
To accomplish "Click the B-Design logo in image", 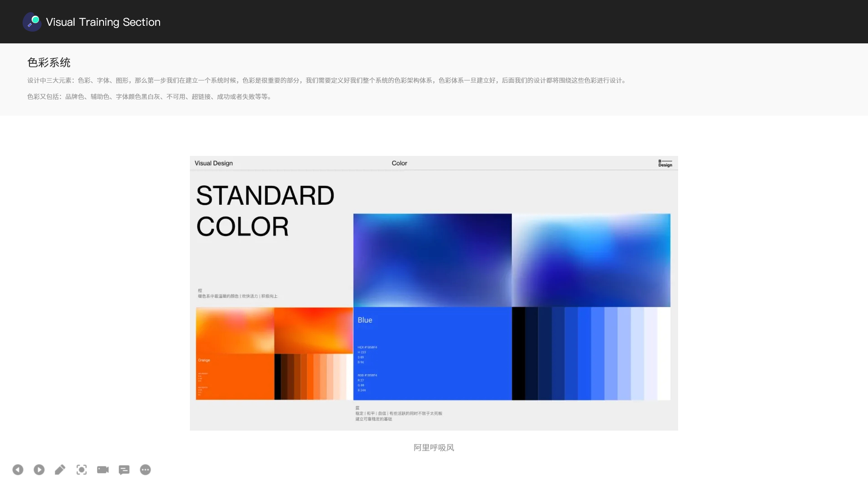I will (x=665, y=163).
